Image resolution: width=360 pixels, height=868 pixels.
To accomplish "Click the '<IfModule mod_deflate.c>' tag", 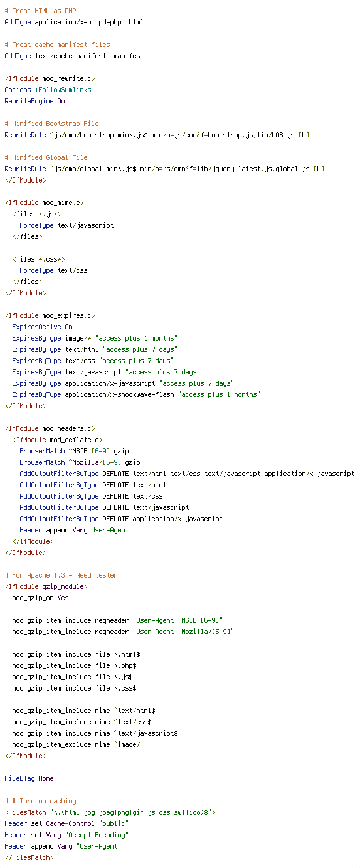I will click(x=57, y=440).
